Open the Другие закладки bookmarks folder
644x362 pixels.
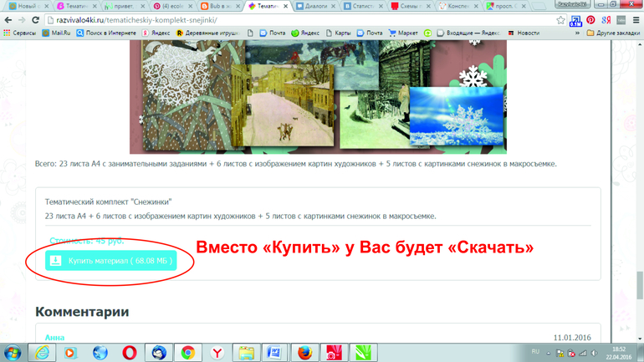pos(613,33)
